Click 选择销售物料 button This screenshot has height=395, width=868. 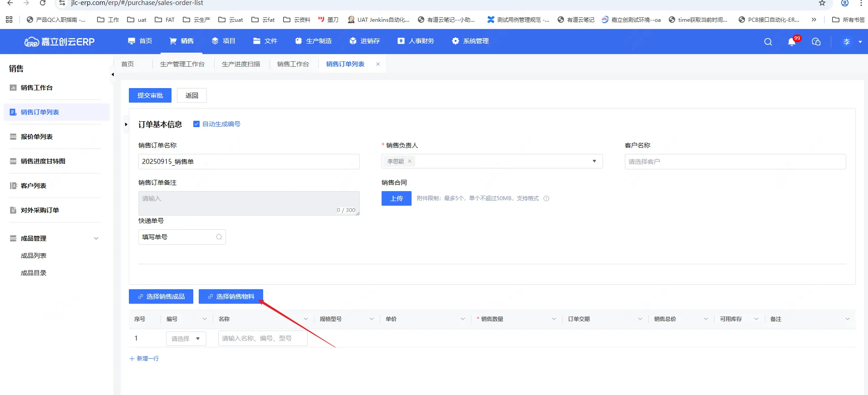pyautogui.click(x=230, y=296)
